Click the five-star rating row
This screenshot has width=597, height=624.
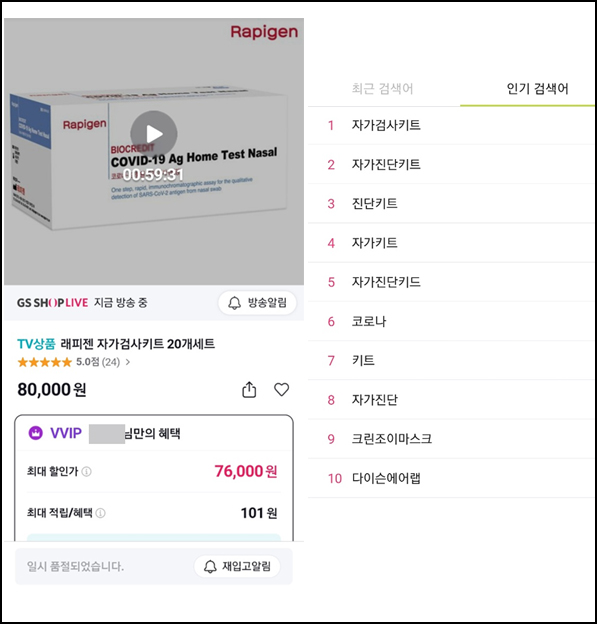coord(74,362)
